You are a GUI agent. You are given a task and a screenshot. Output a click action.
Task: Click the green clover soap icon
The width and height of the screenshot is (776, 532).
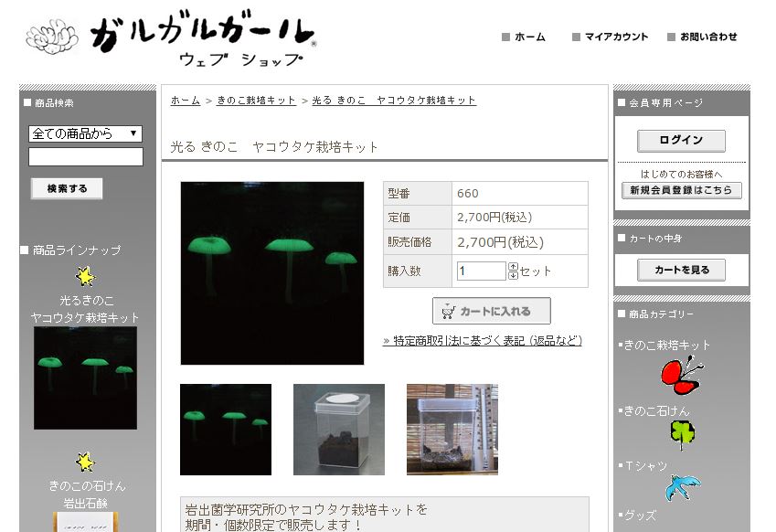click(x=682, y=434)
